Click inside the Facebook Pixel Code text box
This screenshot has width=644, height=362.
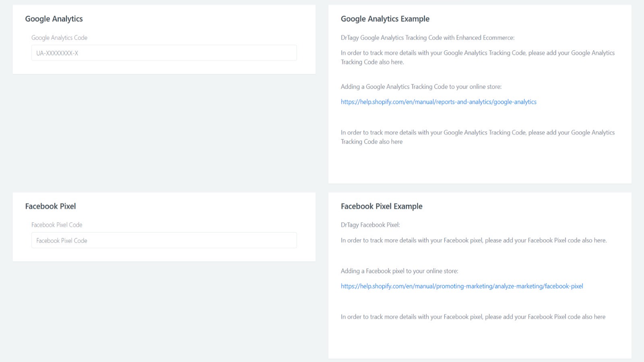point(164,240)
